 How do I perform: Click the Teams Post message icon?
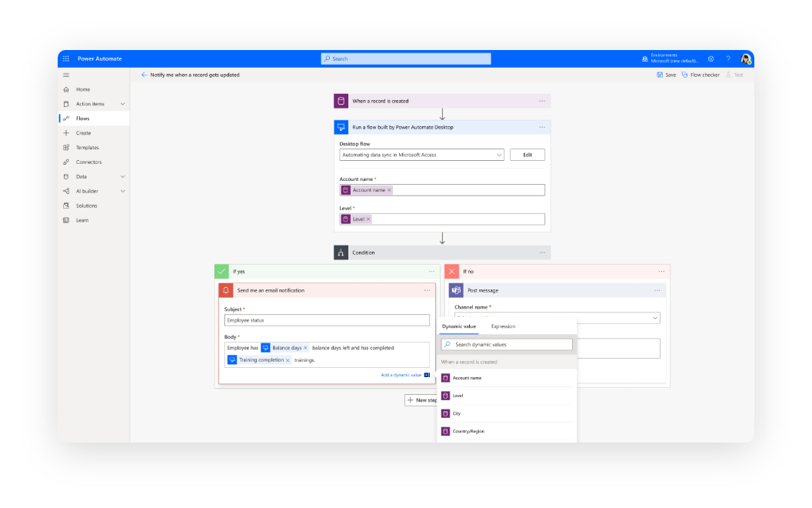coord(456,290)
